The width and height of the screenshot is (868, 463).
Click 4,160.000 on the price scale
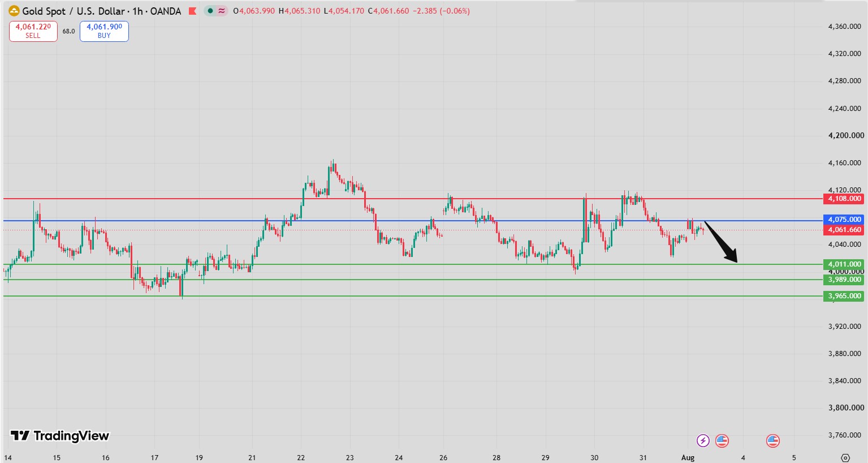pos(844,163)
